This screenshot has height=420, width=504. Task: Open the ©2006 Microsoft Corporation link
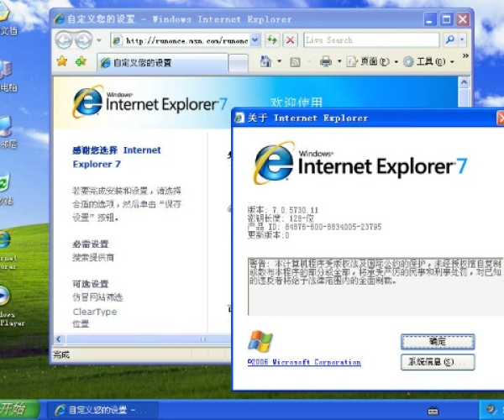pos(304,362)
